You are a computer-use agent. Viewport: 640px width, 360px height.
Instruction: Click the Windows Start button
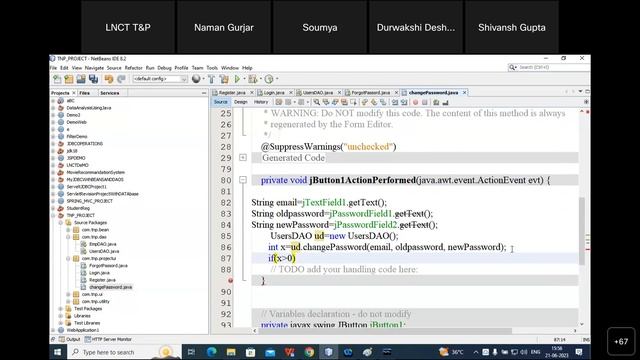click(x=58, y=352)
